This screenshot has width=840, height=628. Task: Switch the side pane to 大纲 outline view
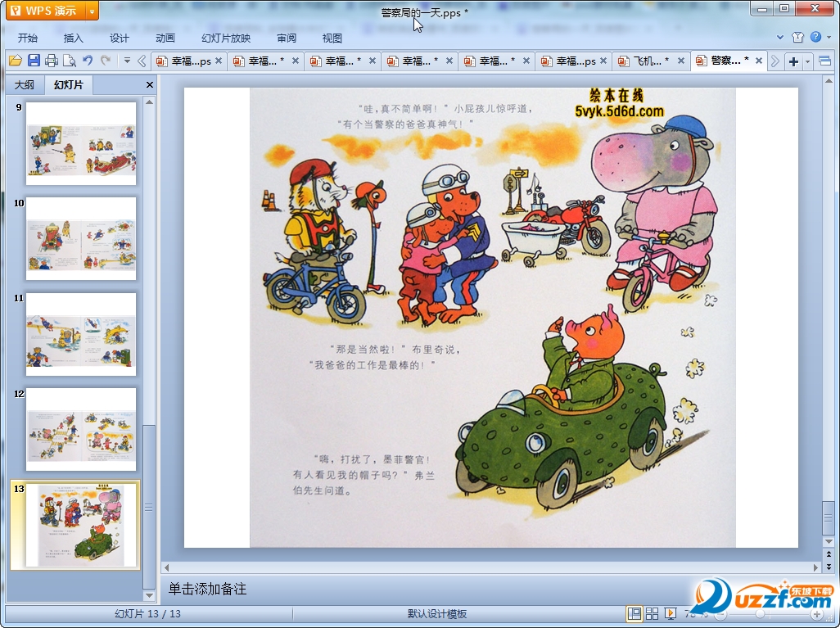[24, 84]
